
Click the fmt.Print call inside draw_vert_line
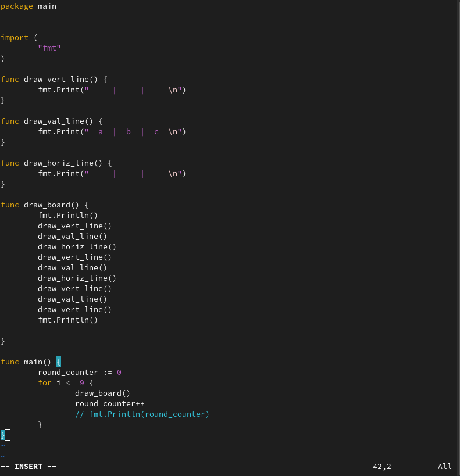point(112,90)
